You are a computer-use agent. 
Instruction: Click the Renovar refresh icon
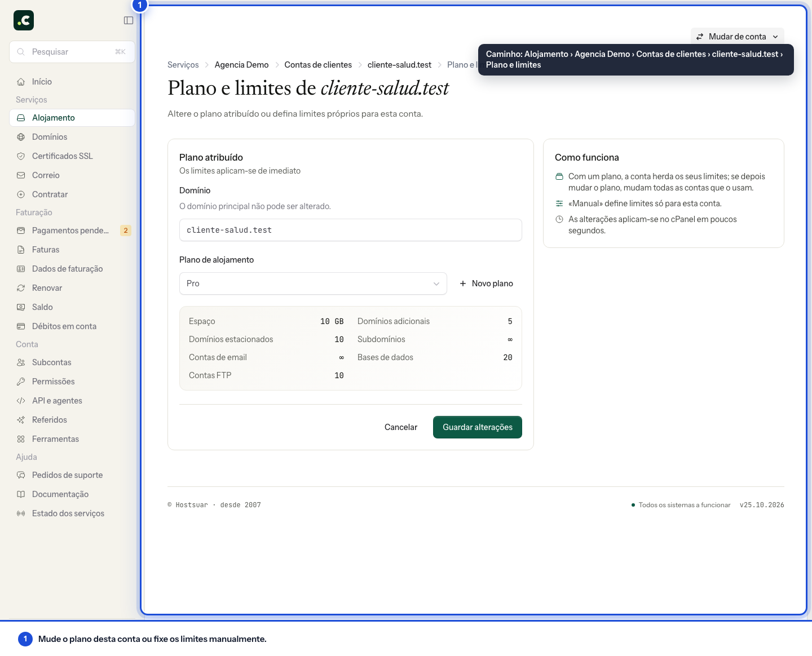(21, 288)
